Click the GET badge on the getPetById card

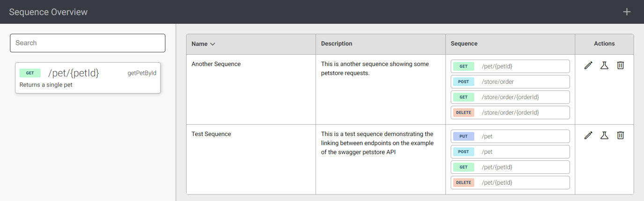30,73
